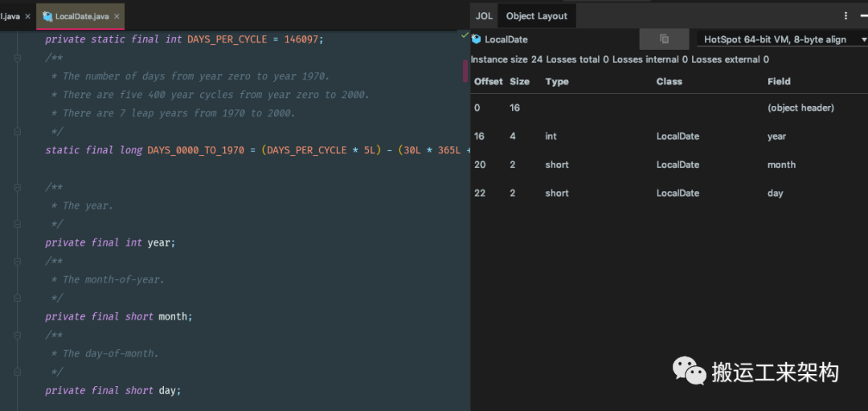This screenshot has width=868, height=411.
Task: Click the LocalDate.java tab file icon
Action: (x=47, y=16)
